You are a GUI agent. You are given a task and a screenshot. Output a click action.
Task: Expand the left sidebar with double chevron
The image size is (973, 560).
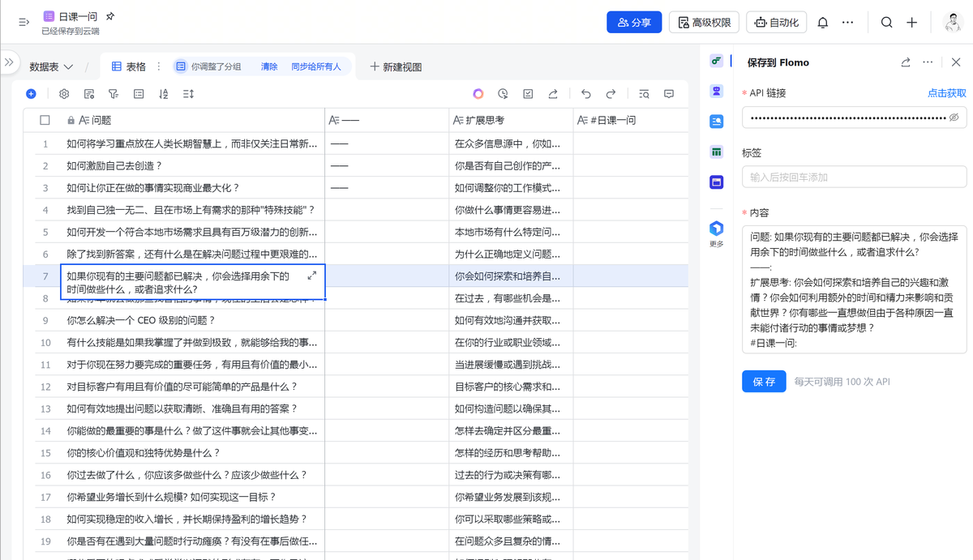[x=9, y=62]
